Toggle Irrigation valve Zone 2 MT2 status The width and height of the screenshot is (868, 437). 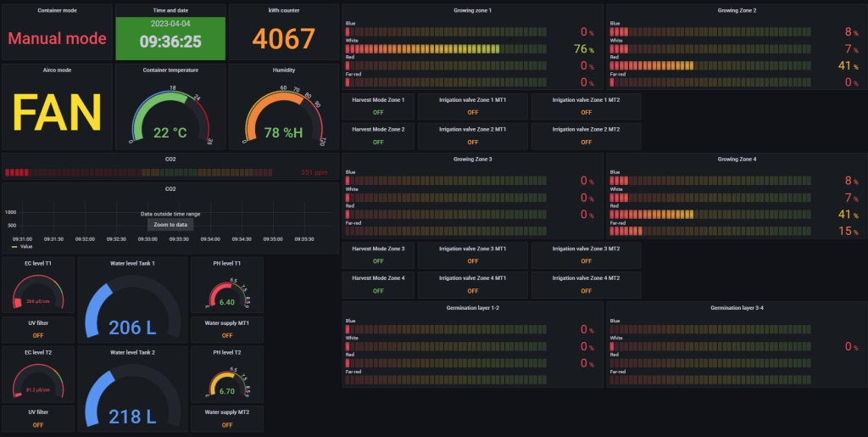click(587, 143)
